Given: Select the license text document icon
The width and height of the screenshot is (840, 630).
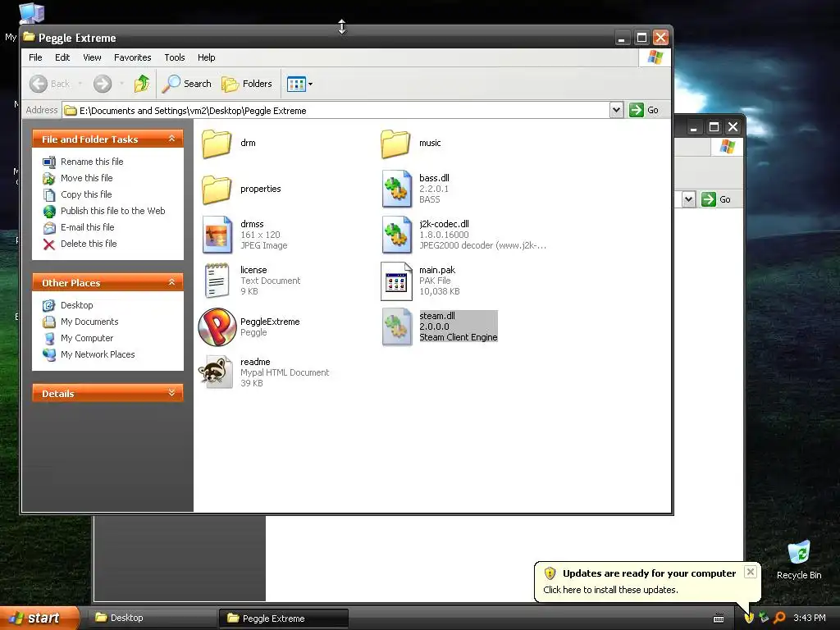Looking at the screenshot, I should 217,281.
